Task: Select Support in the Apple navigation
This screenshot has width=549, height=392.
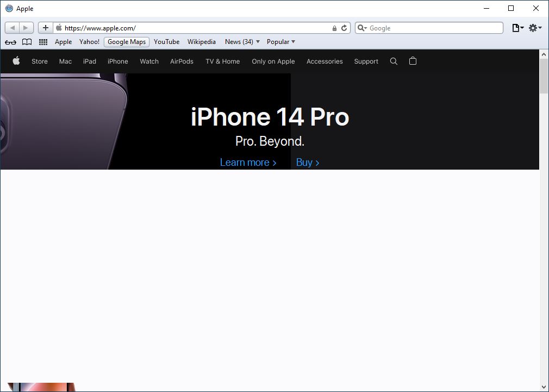Action: [366, 61]
